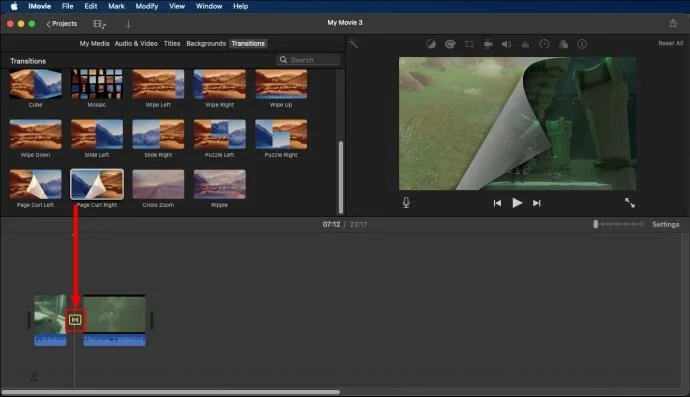
Task: Switch to the Titles tab
Action: (x=172, y=44)
